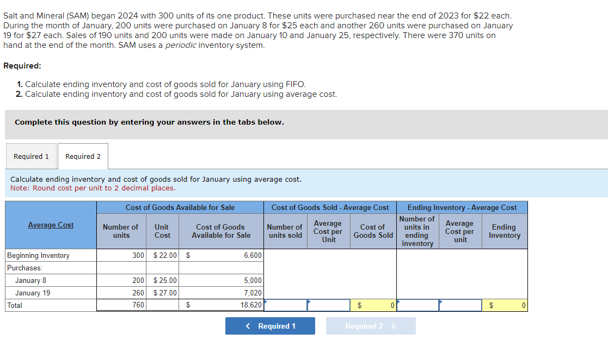Click the units in ending inventory input field
The image size is (608, 364).
418,305
